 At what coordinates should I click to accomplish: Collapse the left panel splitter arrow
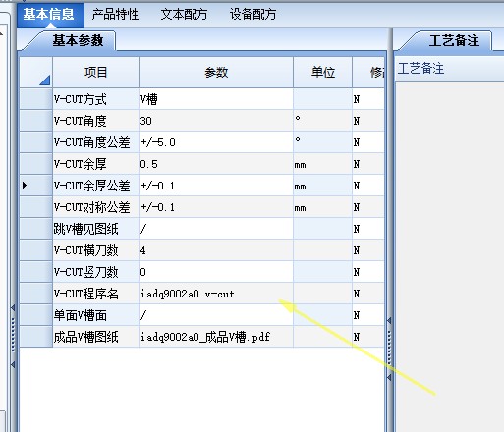tap(13, 308)
